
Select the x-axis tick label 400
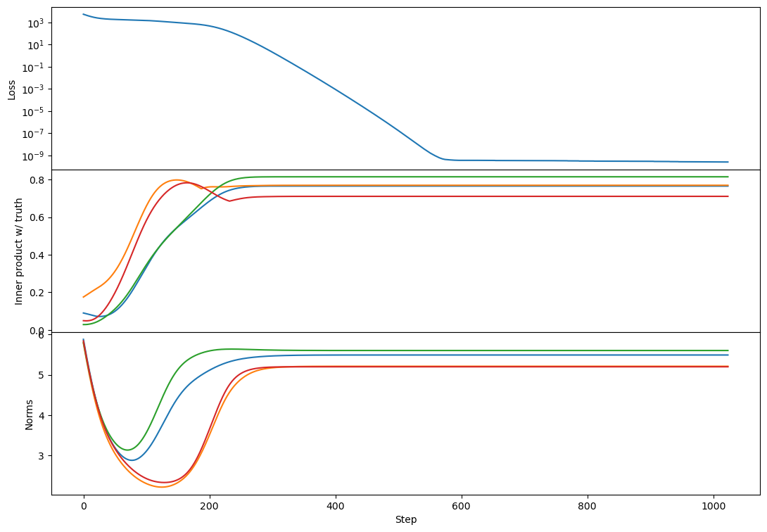click(x=335, y=505)
